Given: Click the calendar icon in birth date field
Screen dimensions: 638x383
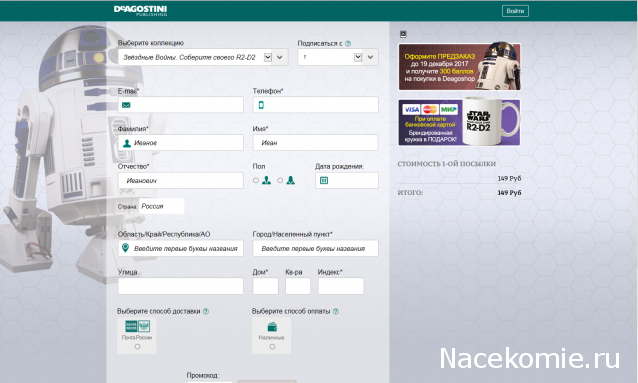Looking at the screenshot, I should (x=324, y=180).
